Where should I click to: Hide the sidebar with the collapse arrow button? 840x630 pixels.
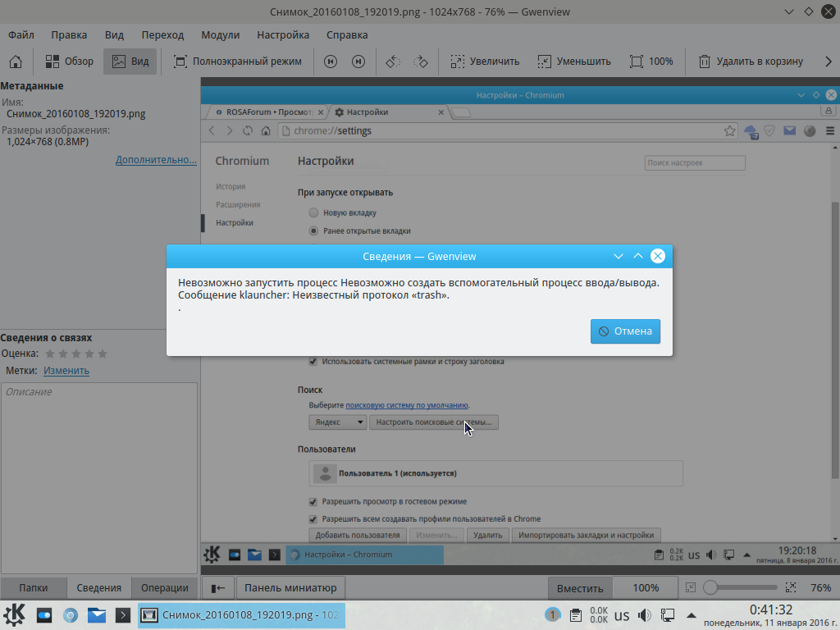pos(218,588)
